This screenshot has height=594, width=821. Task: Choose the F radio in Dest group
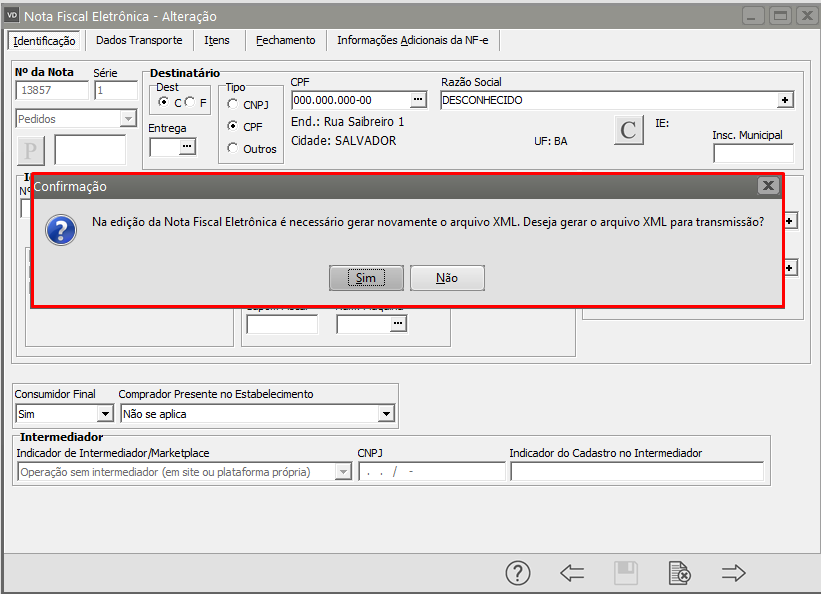(189, 103)
